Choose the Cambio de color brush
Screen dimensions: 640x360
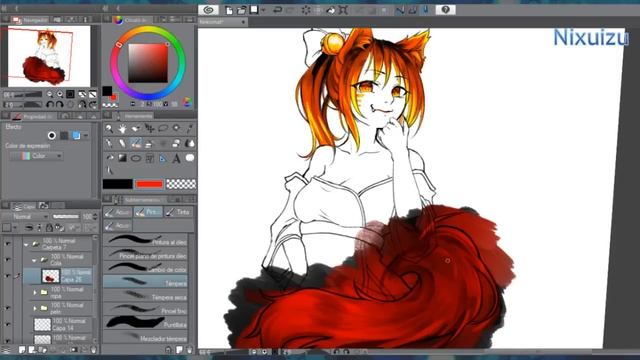point(146,267)
